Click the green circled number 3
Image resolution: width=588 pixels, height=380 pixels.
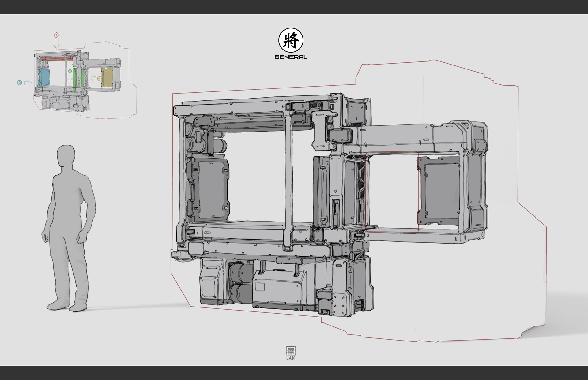tap(70, 71)
